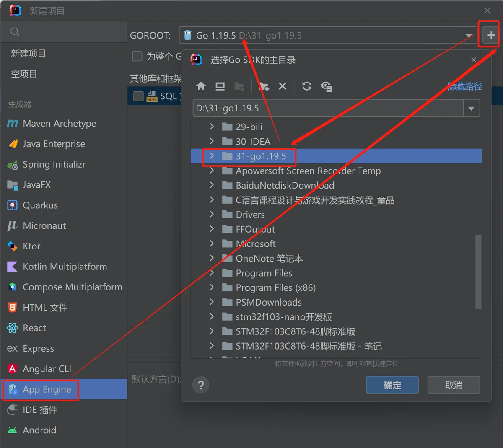This screenshot has width=503, height=448.
Task: Click the project directory icon
Action: coord(239,86)
